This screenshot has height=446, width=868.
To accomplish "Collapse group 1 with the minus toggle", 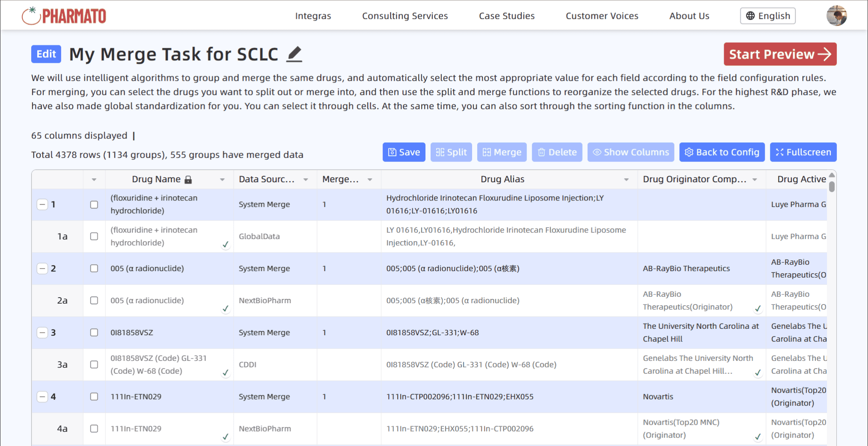I will [42, 204].
